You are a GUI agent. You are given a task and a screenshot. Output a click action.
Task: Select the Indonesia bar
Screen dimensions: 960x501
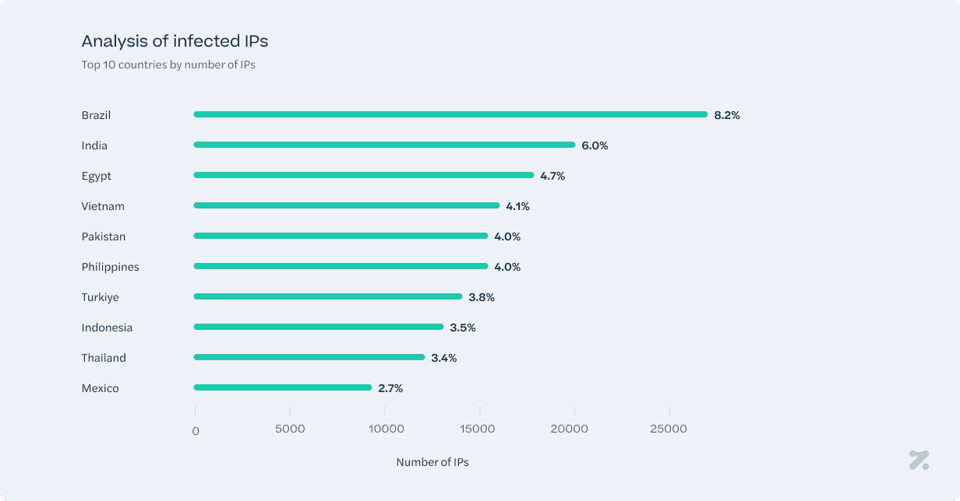318,327
